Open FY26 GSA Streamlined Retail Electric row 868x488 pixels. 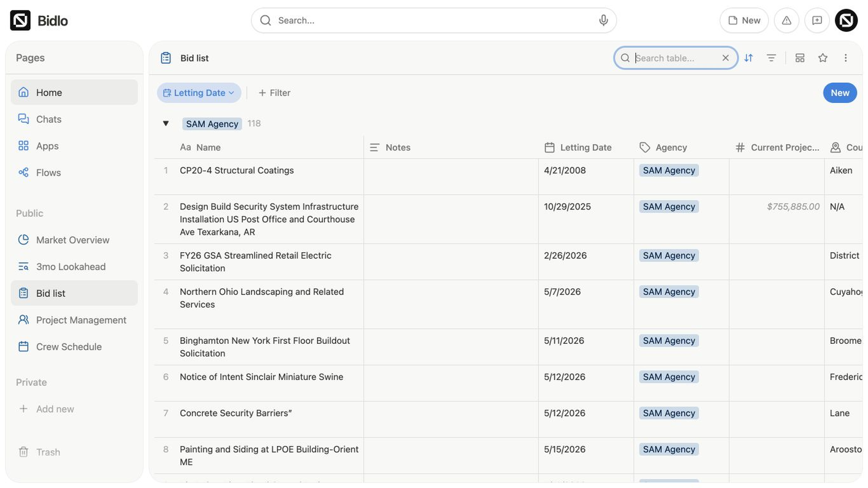click(x=255, y=262)
